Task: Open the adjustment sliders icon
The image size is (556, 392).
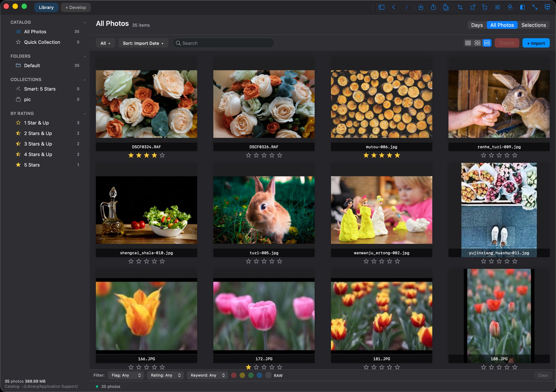Action: [x=497, y=7]
